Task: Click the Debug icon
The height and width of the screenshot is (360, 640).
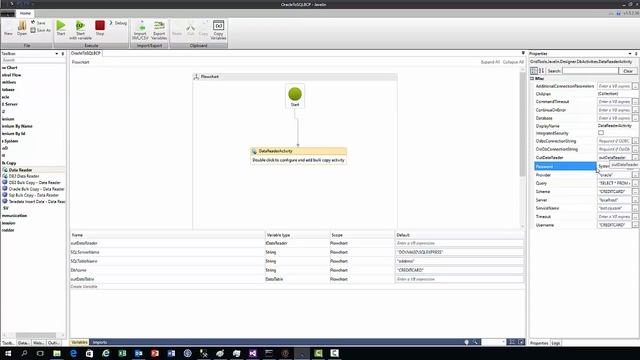Action: click(x=118, y=23)
